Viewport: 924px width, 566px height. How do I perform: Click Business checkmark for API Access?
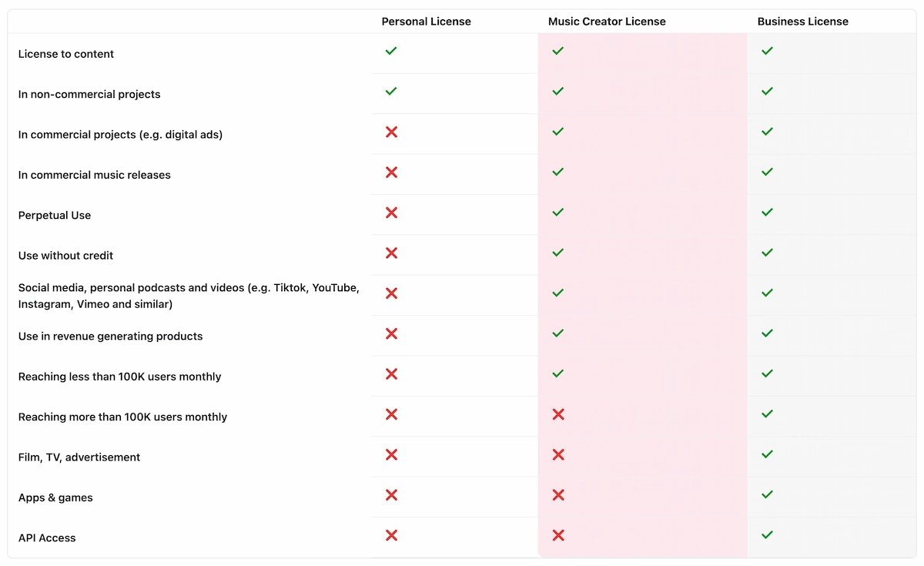point(767,534)
